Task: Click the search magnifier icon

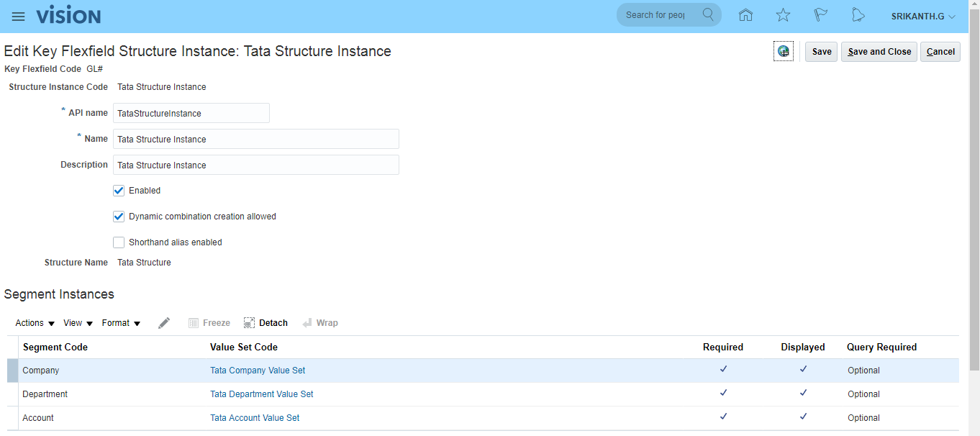Action: coord(708,15)
